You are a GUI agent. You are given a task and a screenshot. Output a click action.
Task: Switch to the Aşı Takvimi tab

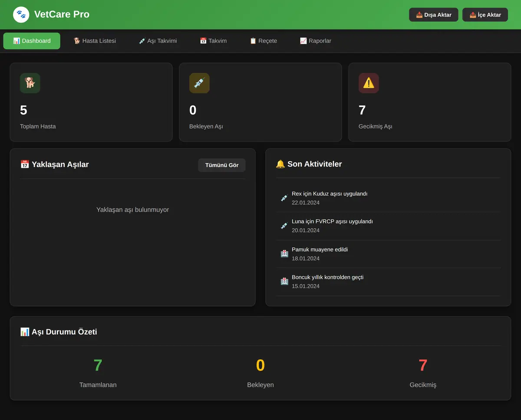(158, 41)
